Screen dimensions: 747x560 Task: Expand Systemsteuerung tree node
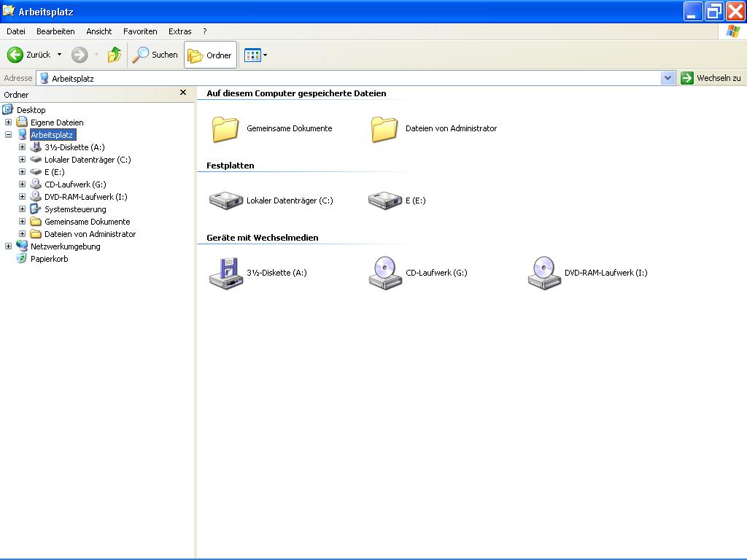pos(22,209)
